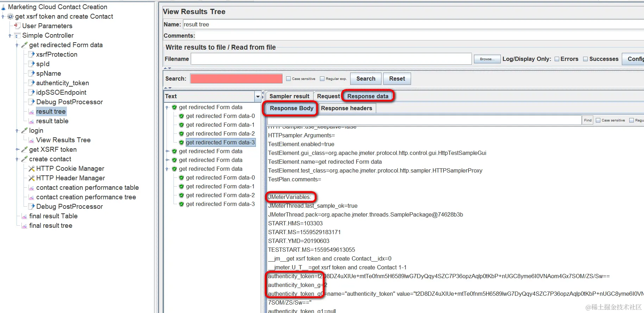Click get redirected Form data sampler icon in test plan
Image resolution: width=644 pixels, height=313 pixels.
coord(24,45)
